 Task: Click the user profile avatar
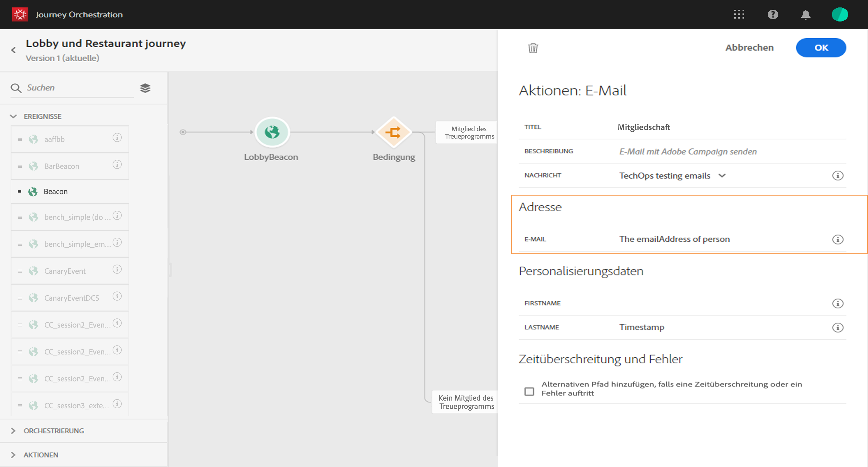(x=839, y=15)
